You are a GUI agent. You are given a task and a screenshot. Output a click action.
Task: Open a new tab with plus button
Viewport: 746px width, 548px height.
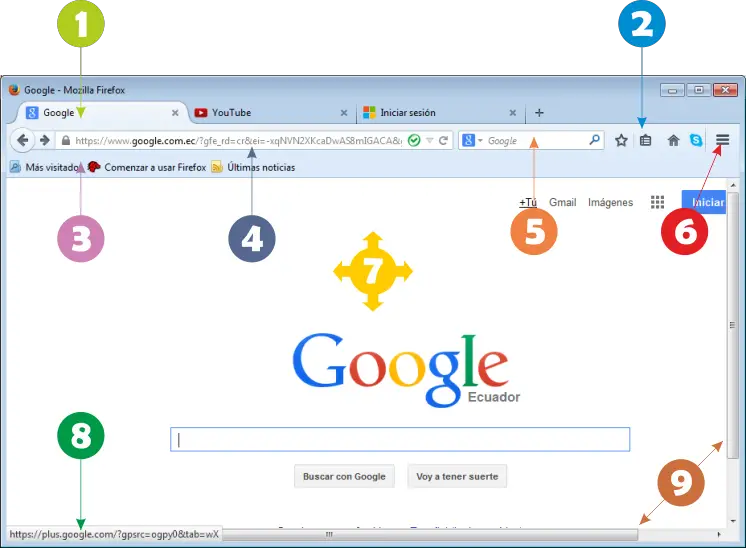(539, 113)
